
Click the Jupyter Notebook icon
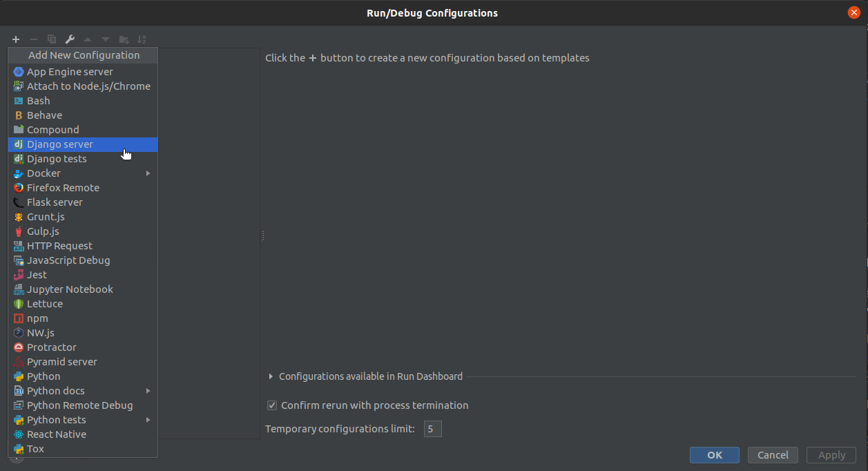[19, 289]
